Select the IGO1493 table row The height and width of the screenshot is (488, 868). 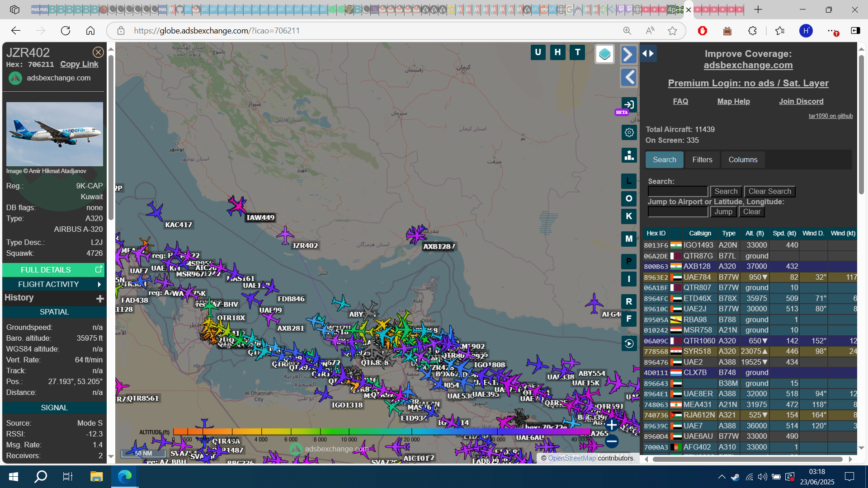pos(750,245)
